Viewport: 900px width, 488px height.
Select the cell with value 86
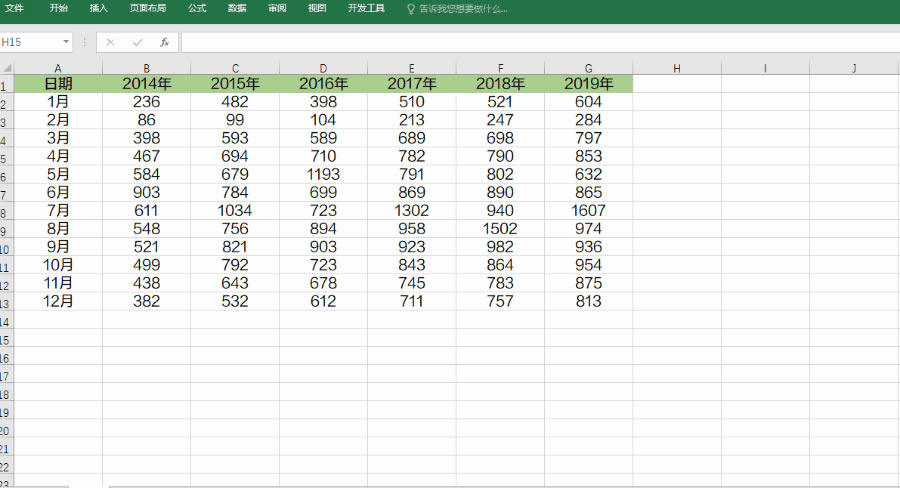point(146,120)
